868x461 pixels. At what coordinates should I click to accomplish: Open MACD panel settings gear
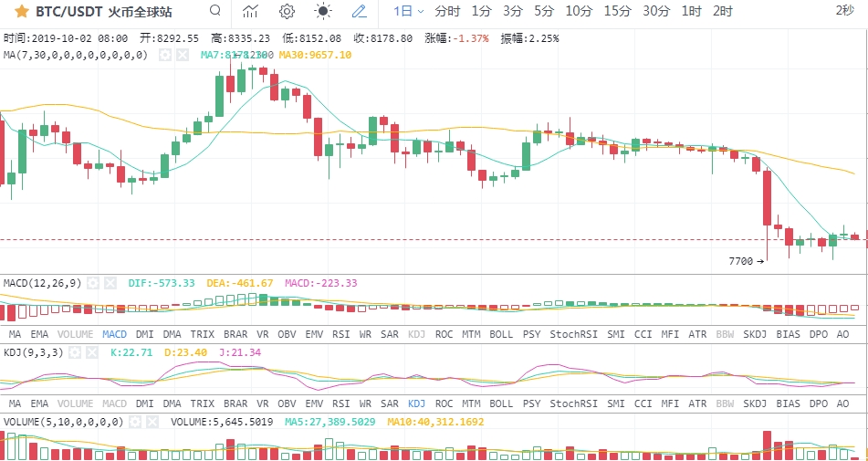92,283
